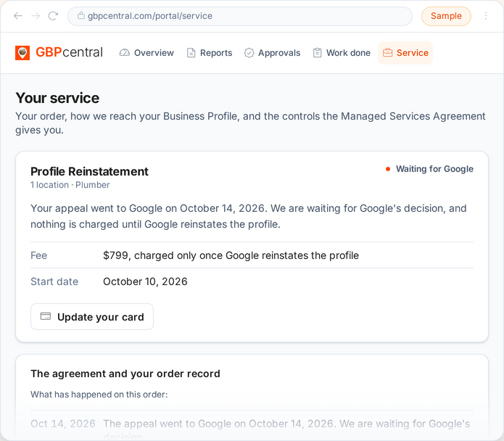Click the $799 fee description text
The height and width of the screenshot is (441, 504).
231,255
